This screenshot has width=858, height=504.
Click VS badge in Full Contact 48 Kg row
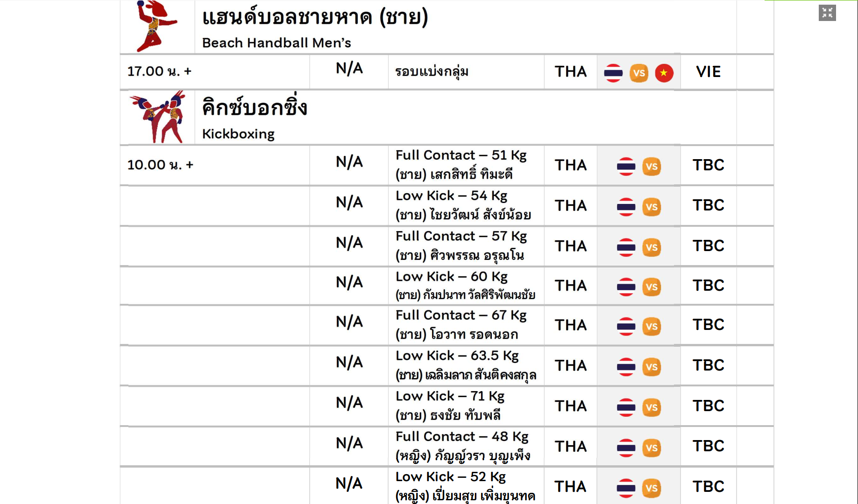(x=651, y=448)
